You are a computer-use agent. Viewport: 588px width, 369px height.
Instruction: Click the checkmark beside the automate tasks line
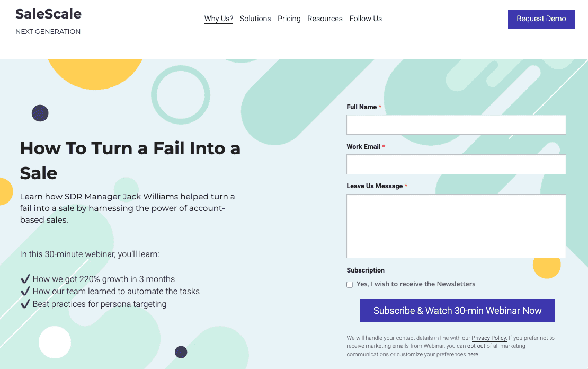pyautogui.click(x=24, y=292)
